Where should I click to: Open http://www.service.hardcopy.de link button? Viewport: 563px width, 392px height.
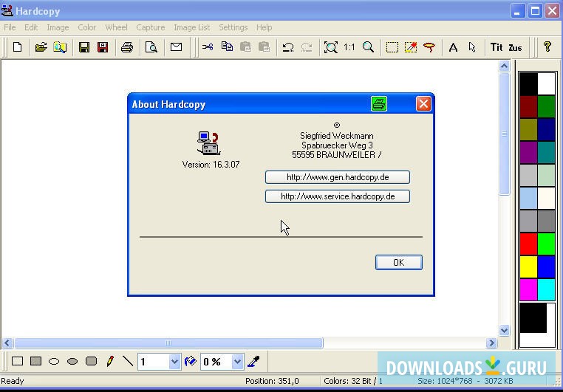click(x=338, y=196)
